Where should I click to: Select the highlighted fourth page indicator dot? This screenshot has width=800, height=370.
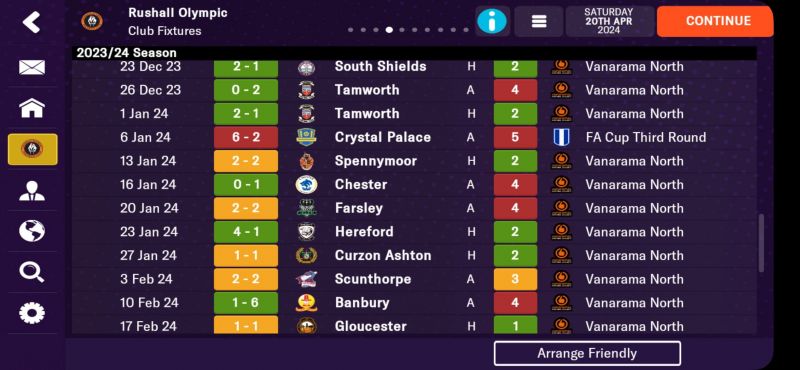tap(389, 30)
